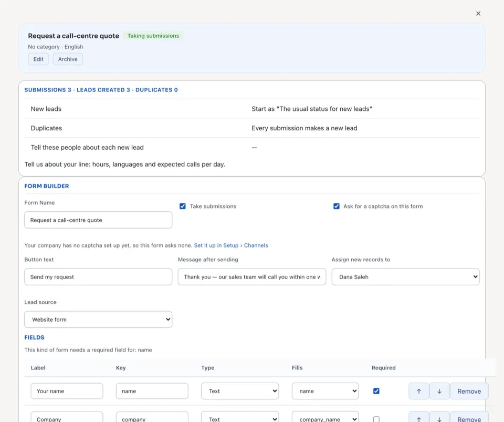
Task: Select the New leads row label
Action: pyautogui.click(x=46, y=109)
